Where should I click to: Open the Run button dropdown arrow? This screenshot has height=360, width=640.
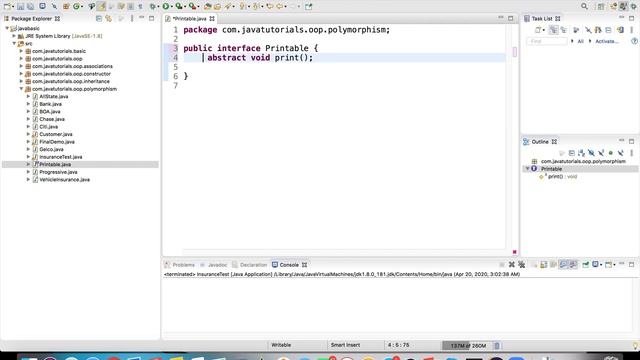pyautogui.click(x=172, y=7)
